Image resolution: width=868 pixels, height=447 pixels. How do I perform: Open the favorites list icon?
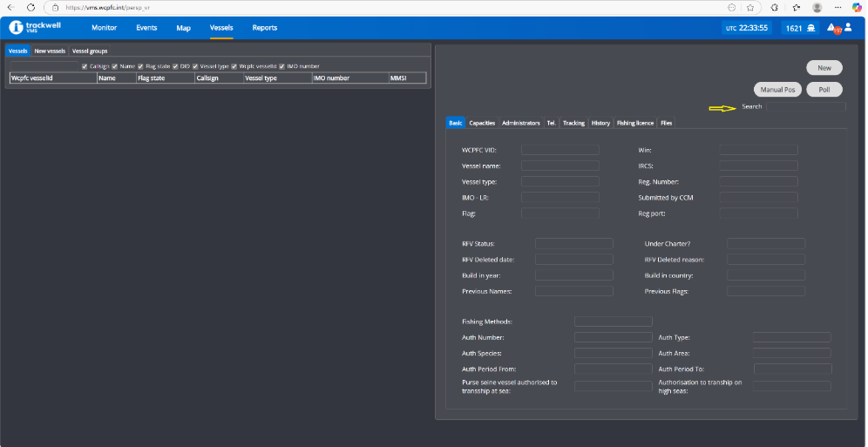pos(796,8)
